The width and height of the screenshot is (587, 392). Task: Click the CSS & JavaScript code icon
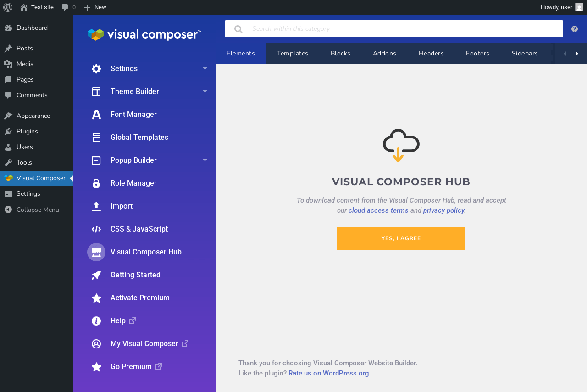tap(96, 229)
